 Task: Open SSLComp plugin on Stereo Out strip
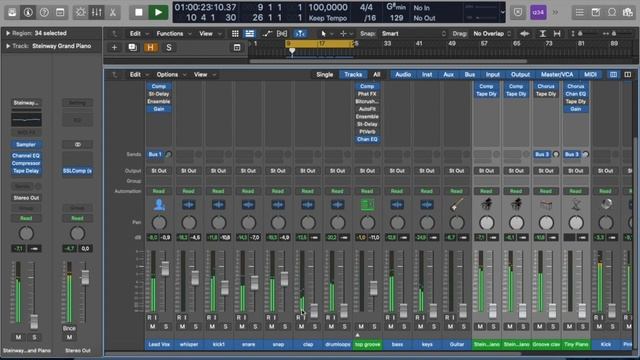tap(77, 171)
